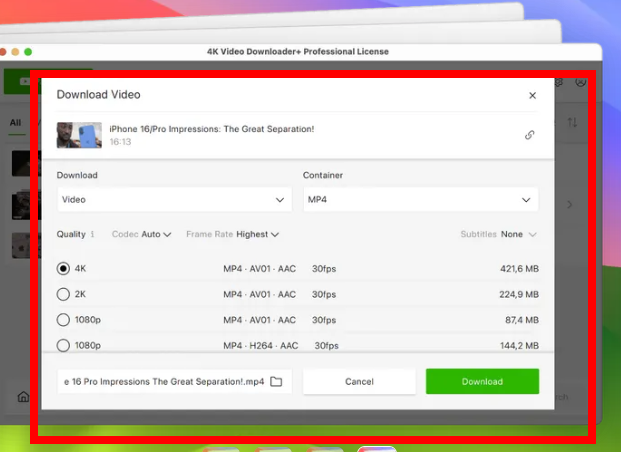Click the MP4 · H264 · AAC format text
621x452 pixels.
pyautogui.click(x=261, y=345)
